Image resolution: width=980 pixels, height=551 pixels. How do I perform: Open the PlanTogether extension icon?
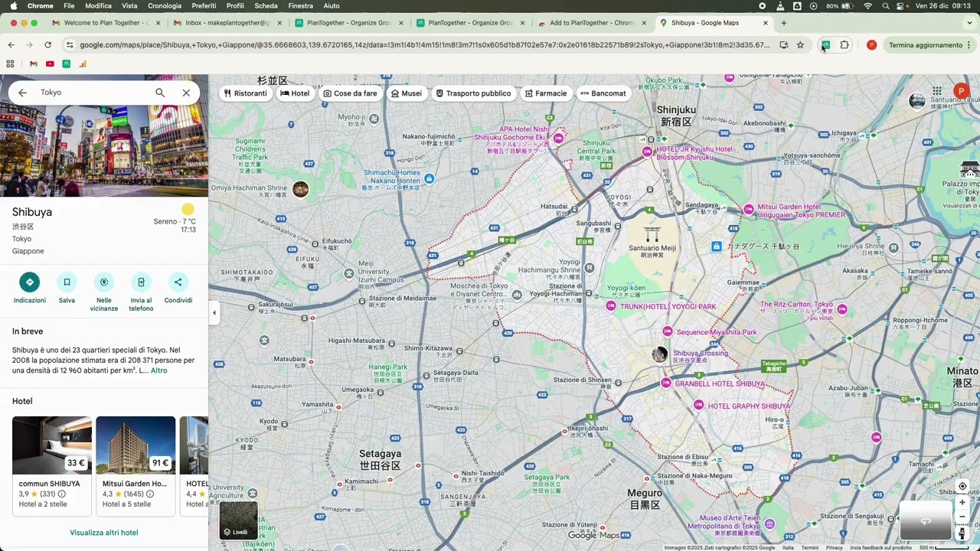[825, 45]
